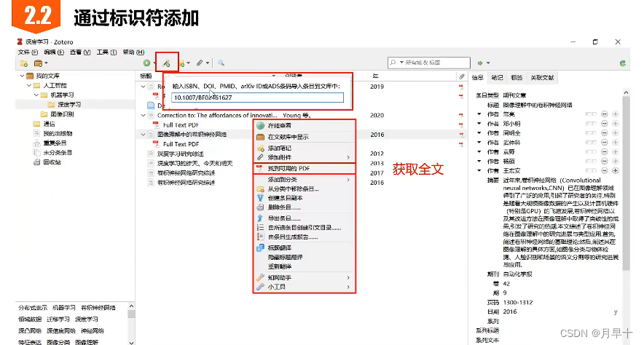Screen dimensions: 644x345
Task: Open creator type dropdown for author 邓小明
Action: [479, 124]
